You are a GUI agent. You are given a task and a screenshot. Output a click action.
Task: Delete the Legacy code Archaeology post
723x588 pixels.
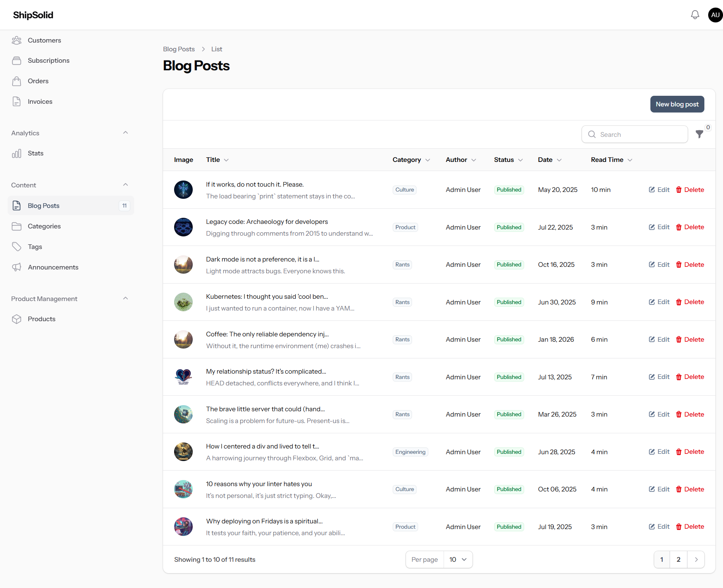click(x=690, y=227)
